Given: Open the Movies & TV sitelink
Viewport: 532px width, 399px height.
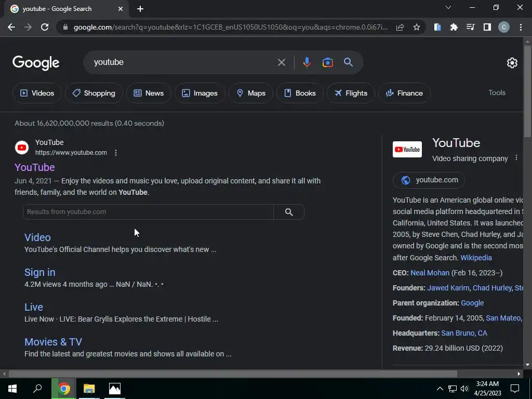Looking at the screenshot, I should pos(54,342).
